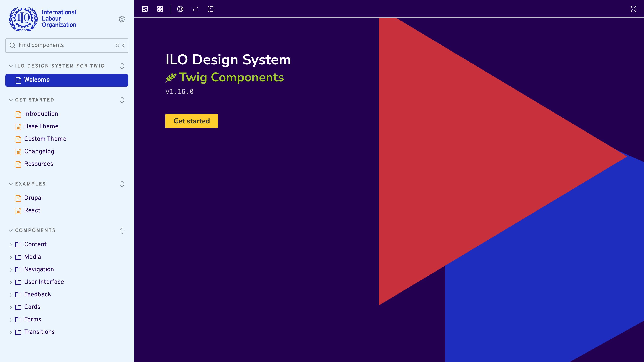This screenshot has height=362, width=644.
Task: Click the Drupal document icon
Action: tap(18, 198)
